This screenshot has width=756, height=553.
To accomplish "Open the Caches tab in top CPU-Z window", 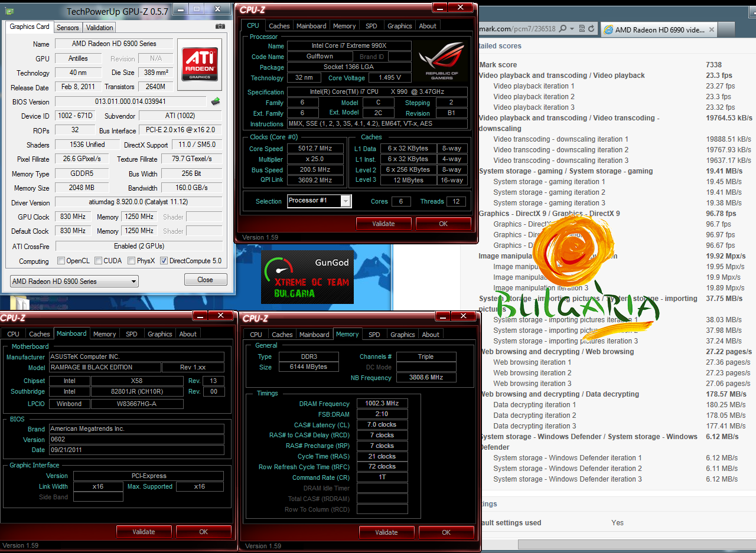I will tap(279, 26).
